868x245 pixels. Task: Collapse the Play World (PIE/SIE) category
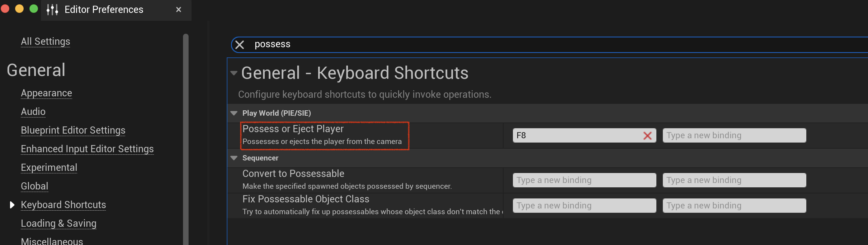coord(234,113)
